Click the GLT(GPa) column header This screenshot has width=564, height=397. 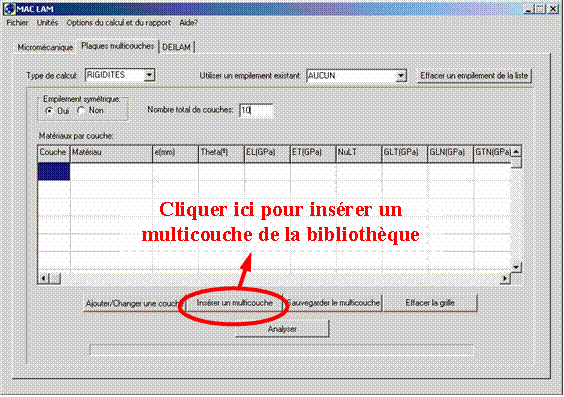pos(404,154)
